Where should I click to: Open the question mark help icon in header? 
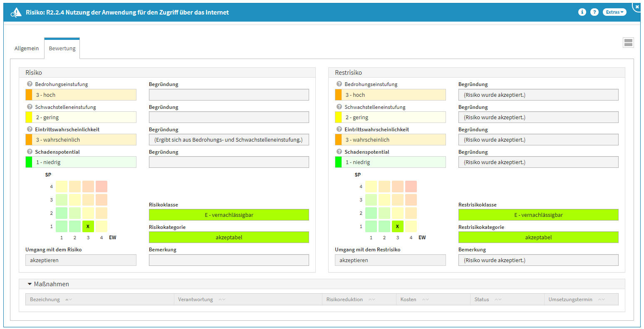coord(594,12)
